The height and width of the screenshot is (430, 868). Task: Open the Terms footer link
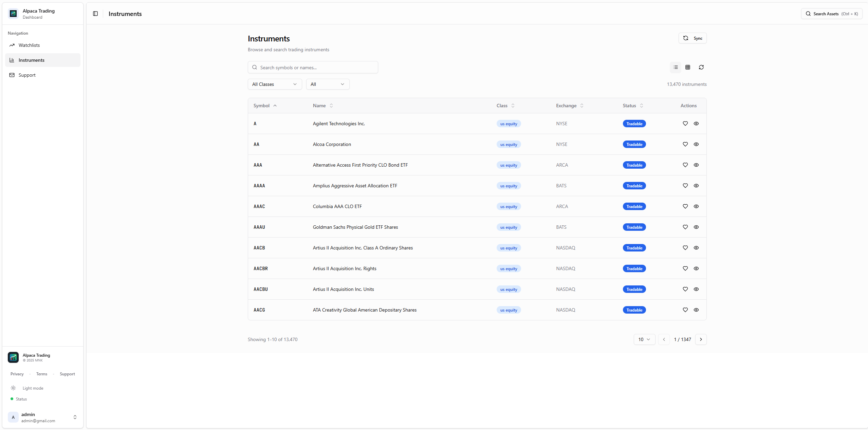pos(42,374)
